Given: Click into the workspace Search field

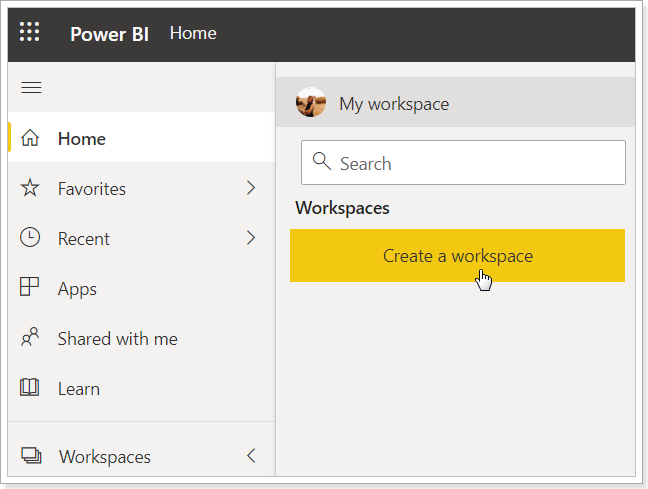Looking at the screenshot, I should point(463,162).
